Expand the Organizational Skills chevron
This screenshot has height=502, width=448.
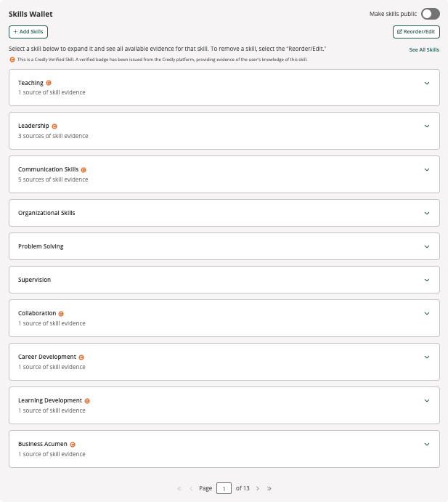pyautogui.click(x=427, y=213)
